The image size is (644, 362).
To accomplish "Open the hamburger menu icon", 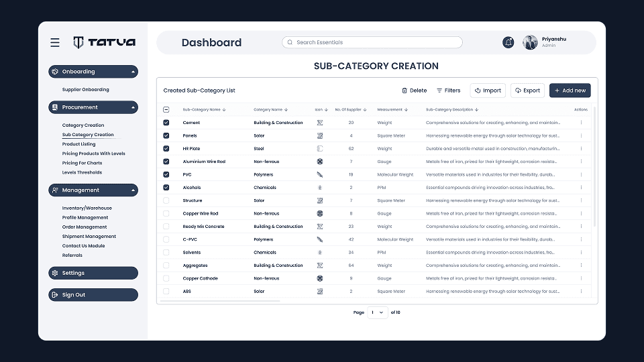I will click(55, 42).
